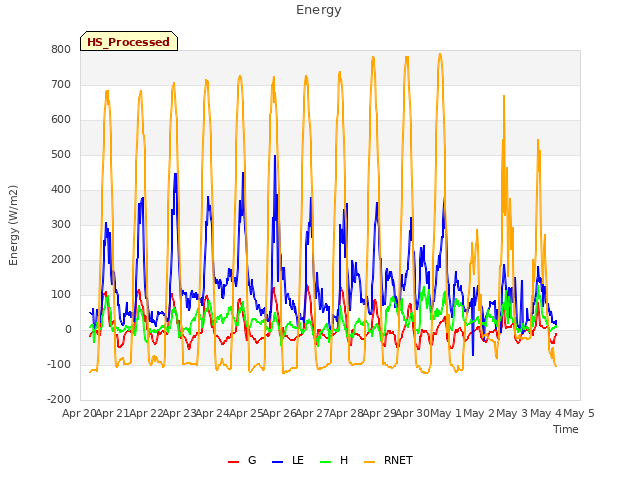Click the Apr 25 x-axis label
Image resolution: width=640 pixels, height=480 pixels.
point(246,413)
